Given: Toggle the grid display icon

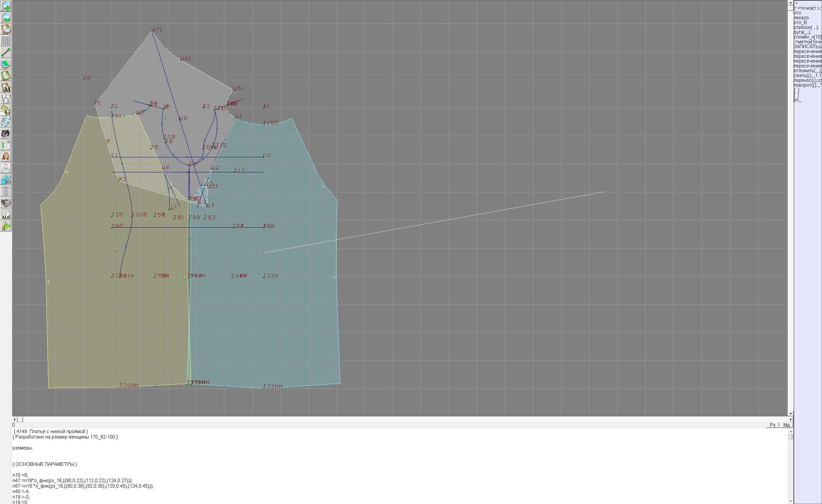Looking at the screenshot, I should click(6, 41).
